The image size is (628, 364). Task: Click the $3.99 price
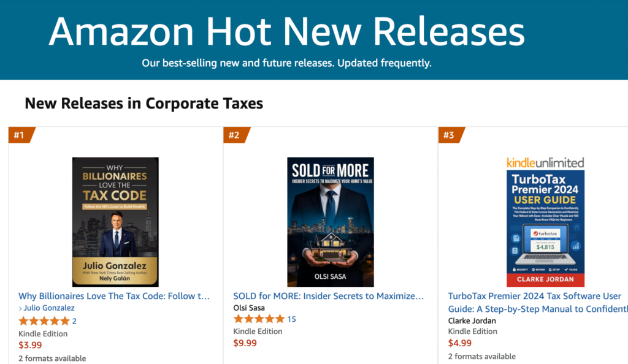coord(29,346)
